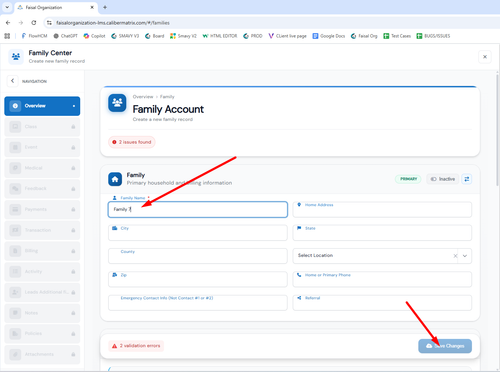
Task: Select the Event navigation item
Action: (42, 147)
